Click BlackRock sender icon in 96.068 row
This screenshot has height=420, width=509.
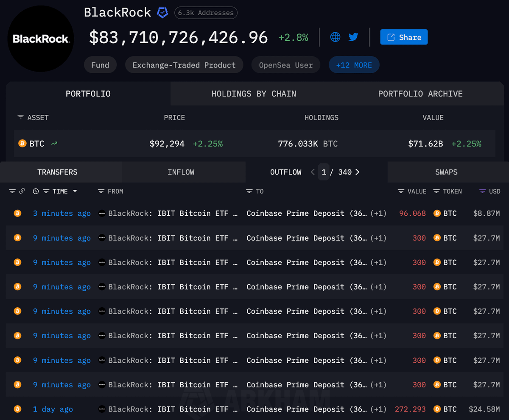click(102, 213)
